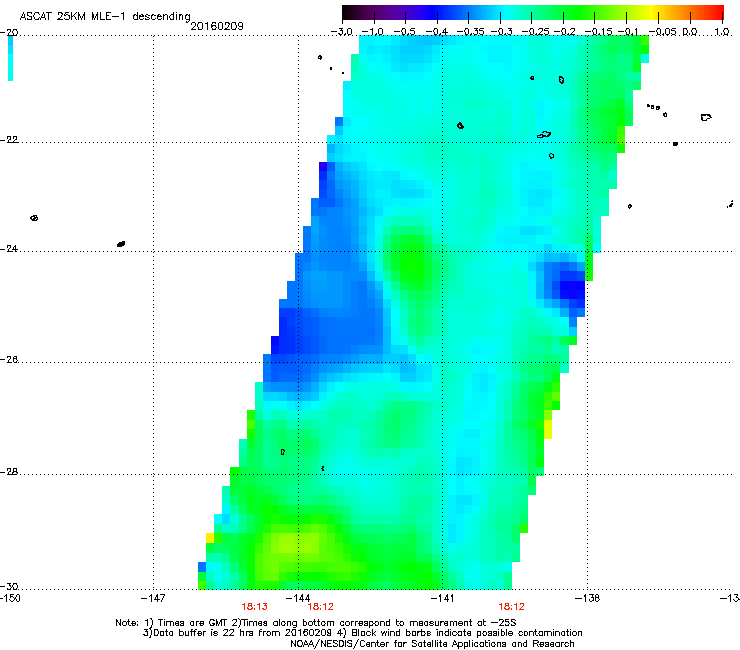
Task: Click the "-0.5" color scale label
Action: click(404, 32)
